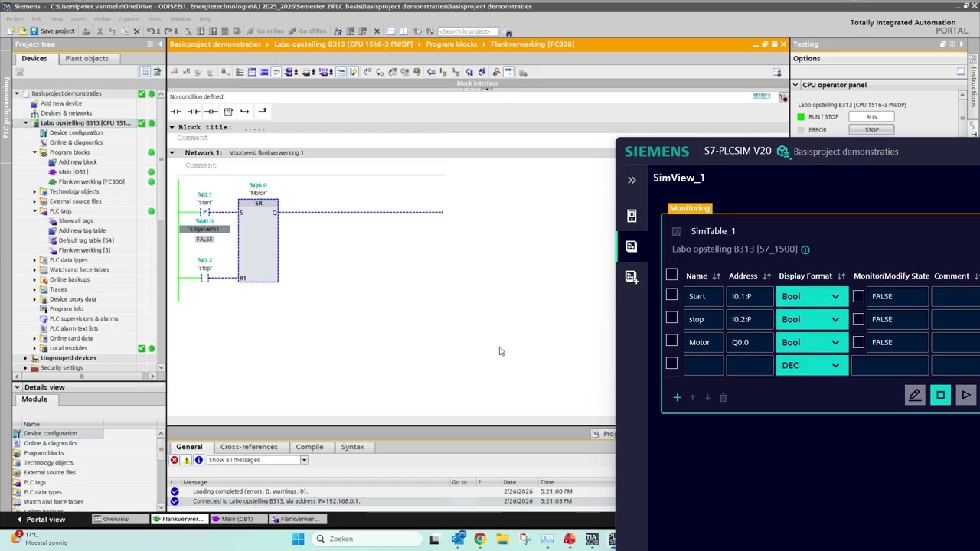This screenshot has width=980, height=551.
Task: Click the RUN button in CPU operator panel
Action: (872, 117)
